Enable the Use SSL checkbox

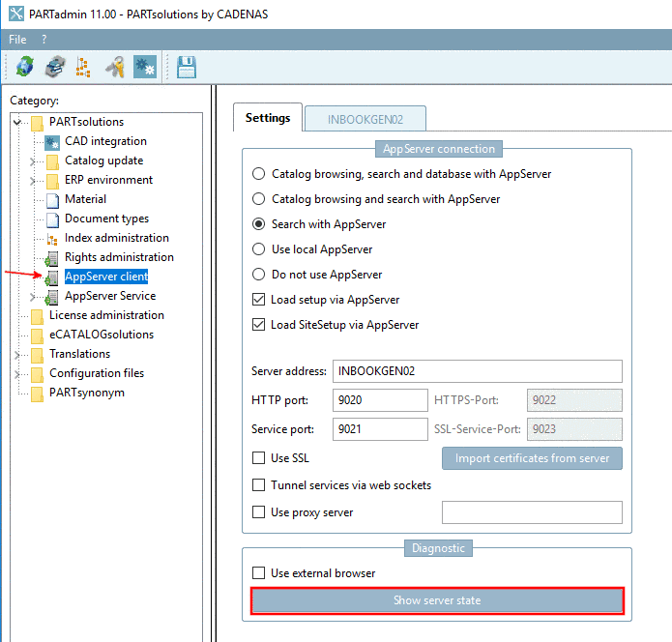pyautogui.click(x=258, y=457)
